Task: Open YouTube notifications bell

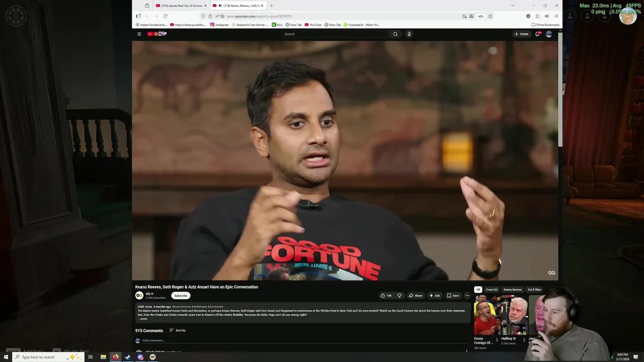Action: 538,34
